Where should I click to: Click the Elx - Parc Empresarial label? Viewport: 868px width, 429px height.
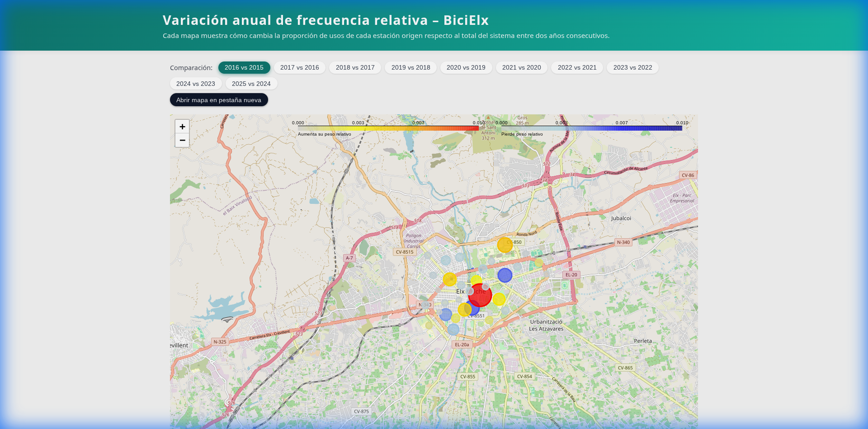[682, 198]
